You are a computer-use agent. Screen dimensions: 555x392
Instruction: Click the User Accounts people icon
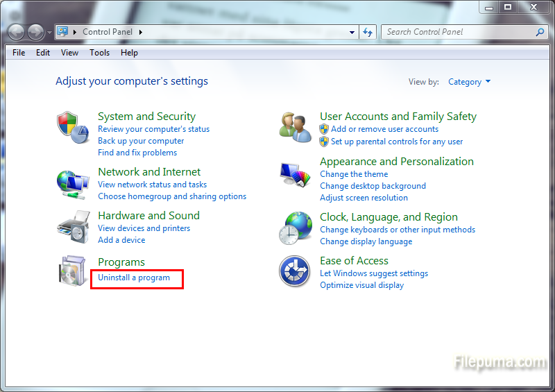tap(295, 126)
